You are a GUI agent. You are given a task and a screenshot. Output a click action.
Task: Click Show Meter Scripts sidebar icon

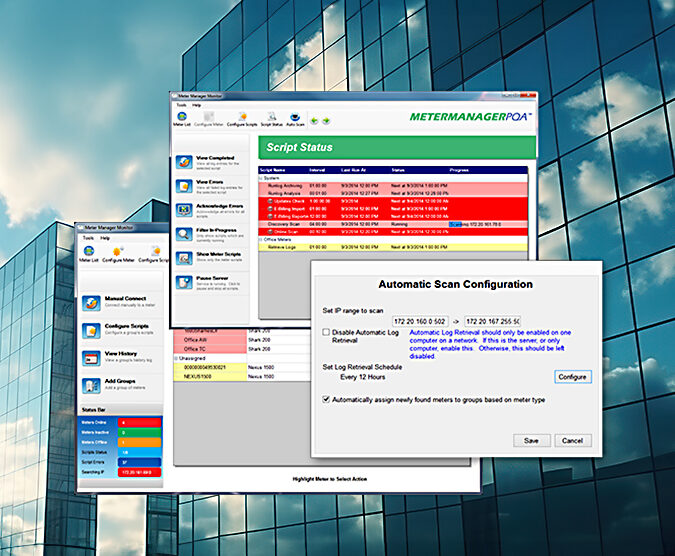184,259
